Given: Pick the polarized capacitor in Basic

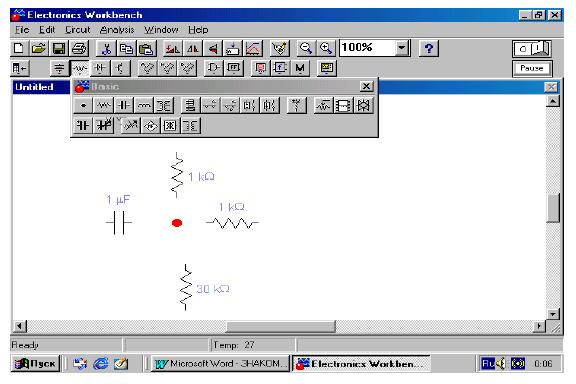Looking at the screenshot, I should (x=83, y=126).
